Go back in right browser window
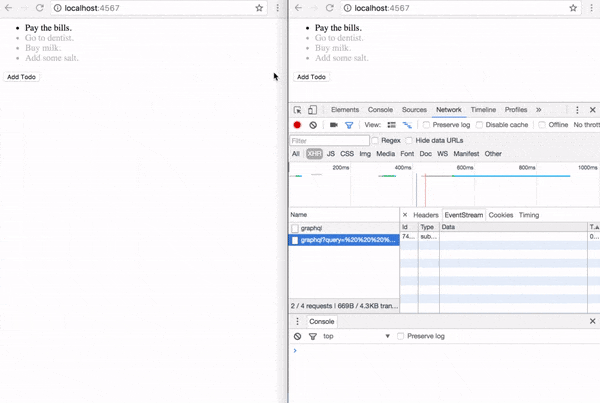Screen dimensions: 600x403 click(298, 8)
